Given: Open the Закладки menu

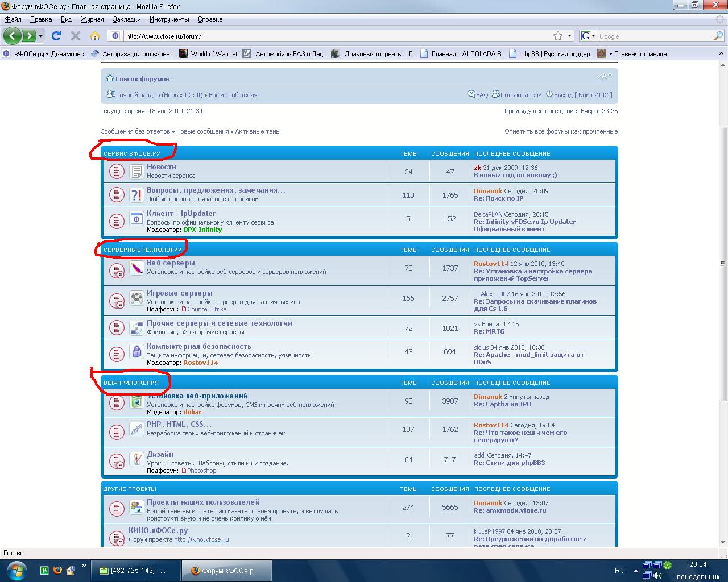Looking at the screenshot, I should [126, 19].
